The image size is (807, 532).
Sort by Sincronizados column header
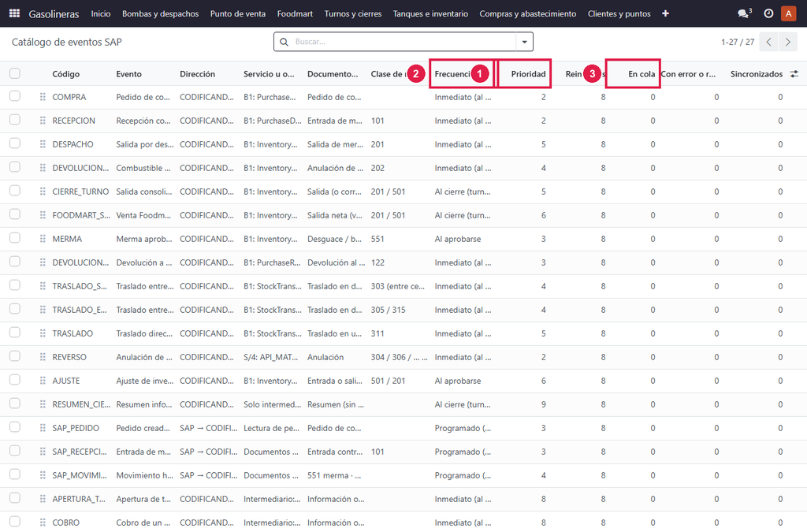pos(757,74)
